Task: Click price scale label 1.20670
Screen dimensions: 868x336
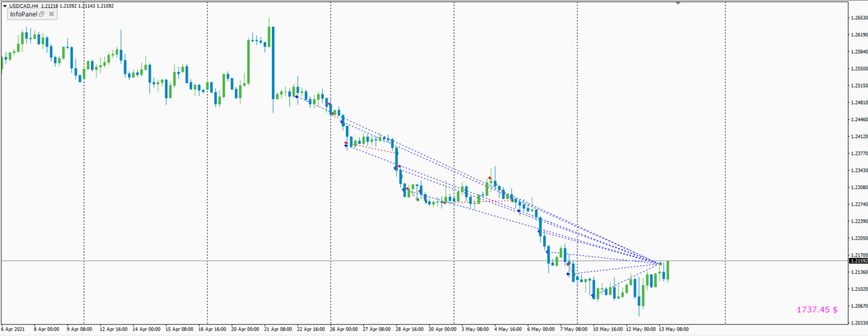Action: [x=858, y=306]
